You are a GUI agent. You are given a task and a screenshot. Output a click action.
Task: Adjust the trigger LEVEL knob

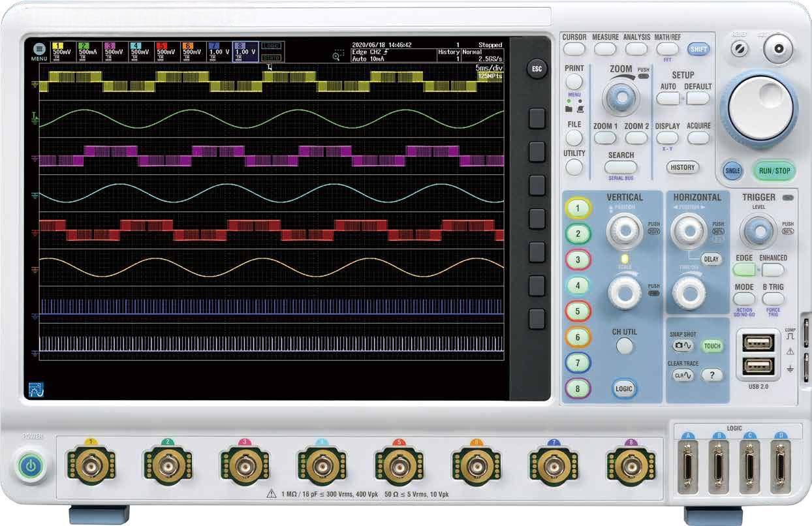click(760, 230)
